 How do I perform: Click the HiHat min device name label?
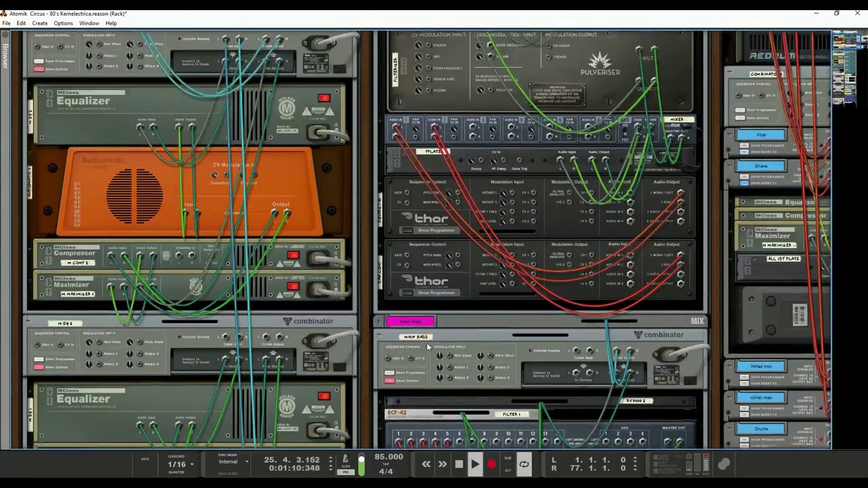(762, 367)
